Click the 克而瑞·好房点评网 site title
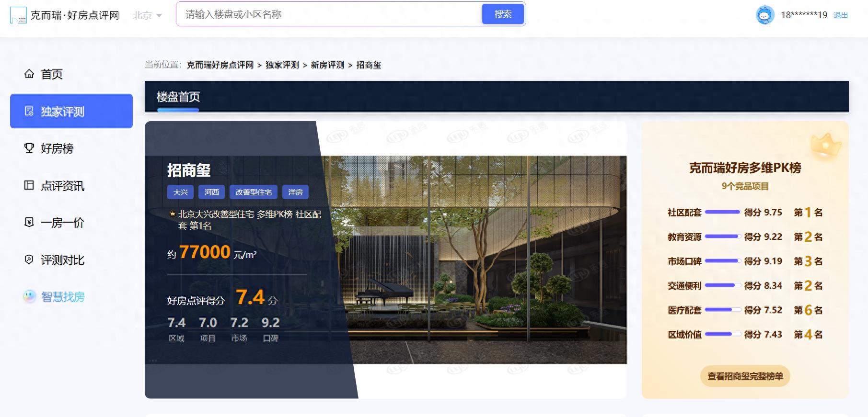This screenshot has width=868, height=417. [x=75, y=15]
